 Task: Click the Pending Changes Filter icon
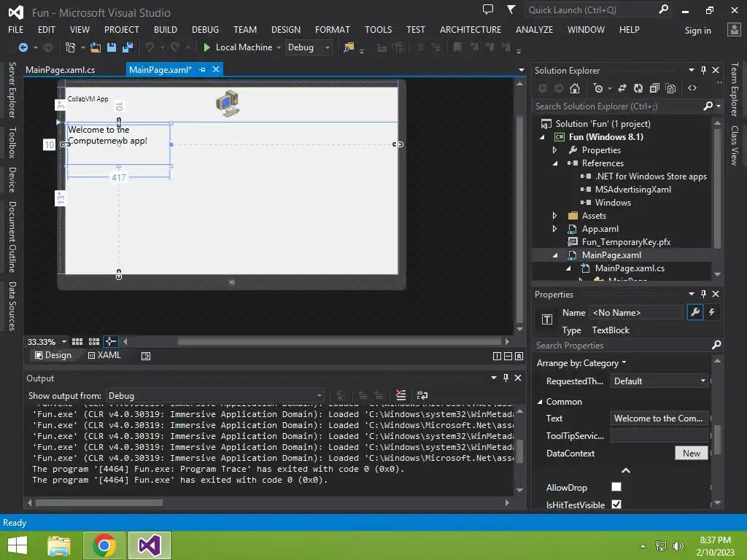(598, 88)
